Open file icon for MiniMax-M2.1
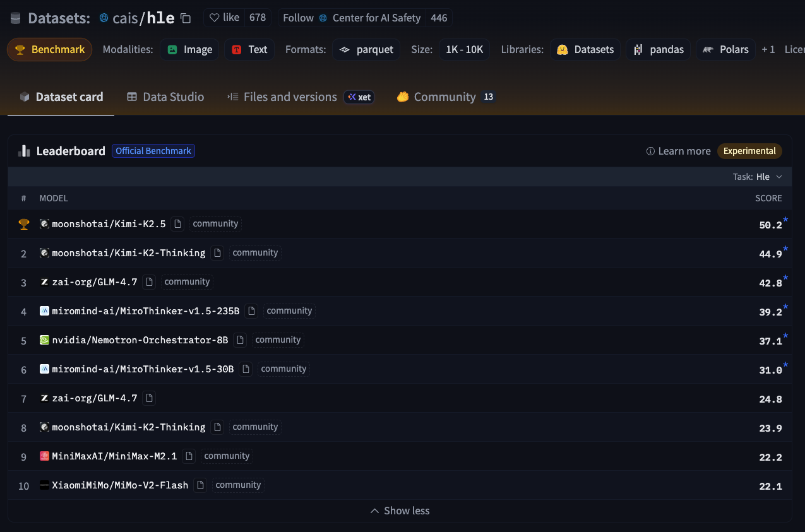 189,456
